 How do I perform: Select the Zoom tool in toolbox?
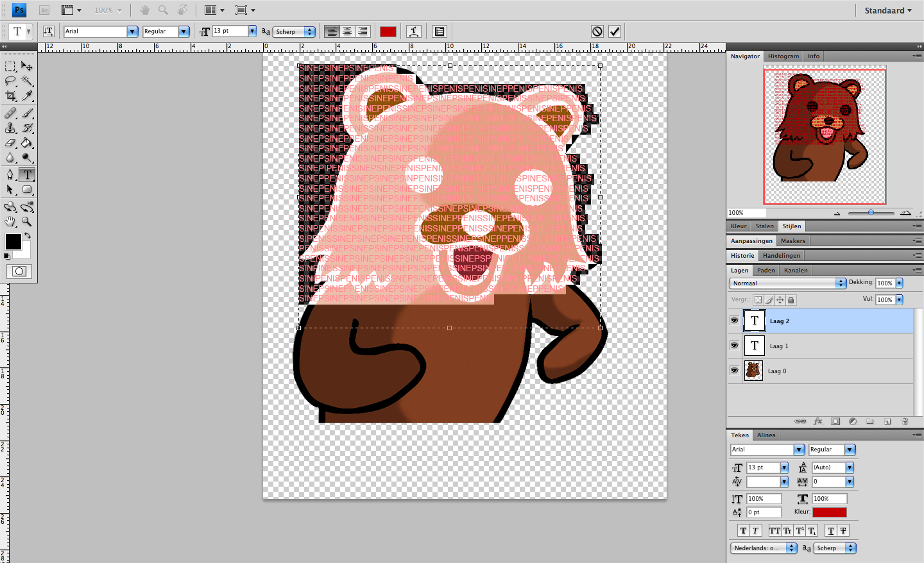coord(27,222)
